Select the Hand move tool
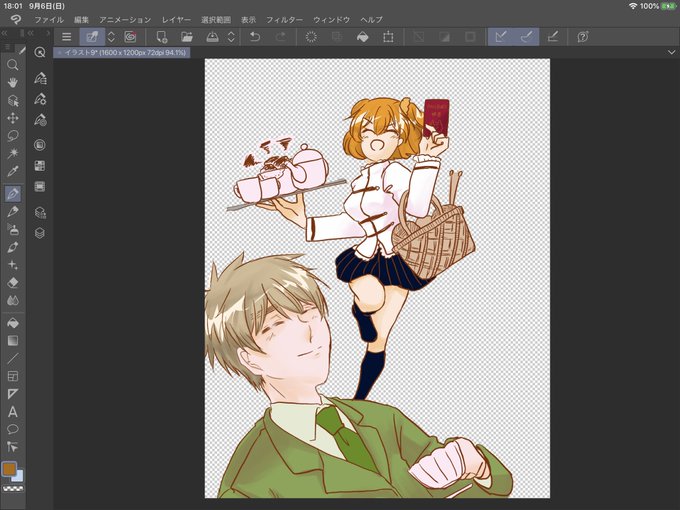This screenshot has width=680, height=510. pos(13,82)
